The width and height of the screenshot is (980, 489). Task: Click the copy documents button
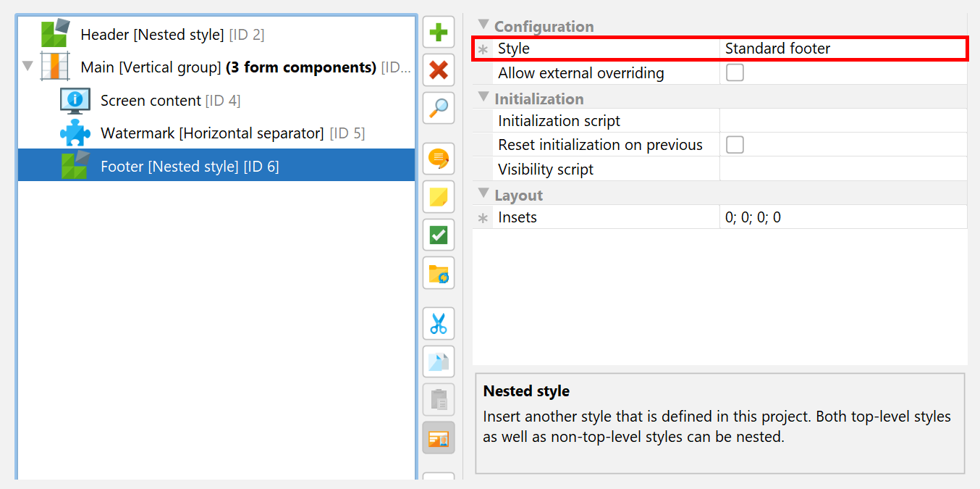439,361
